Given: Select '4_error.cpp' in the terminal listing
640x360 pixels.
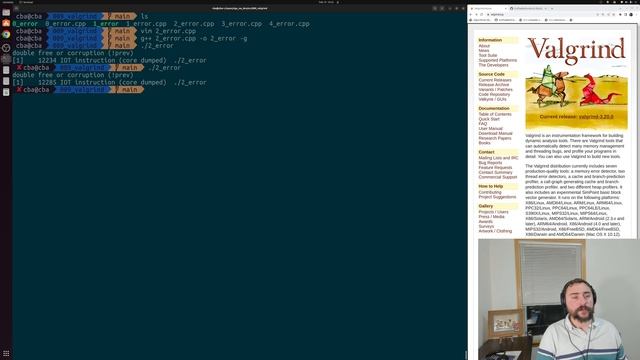Looking at the screenshot, I should click(289, 24).
